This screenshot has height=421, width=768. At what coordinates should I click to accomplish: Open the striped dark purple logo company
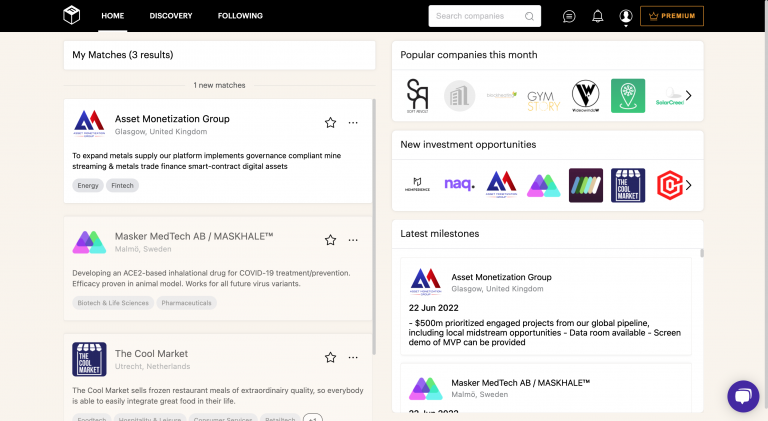[586, 185]
